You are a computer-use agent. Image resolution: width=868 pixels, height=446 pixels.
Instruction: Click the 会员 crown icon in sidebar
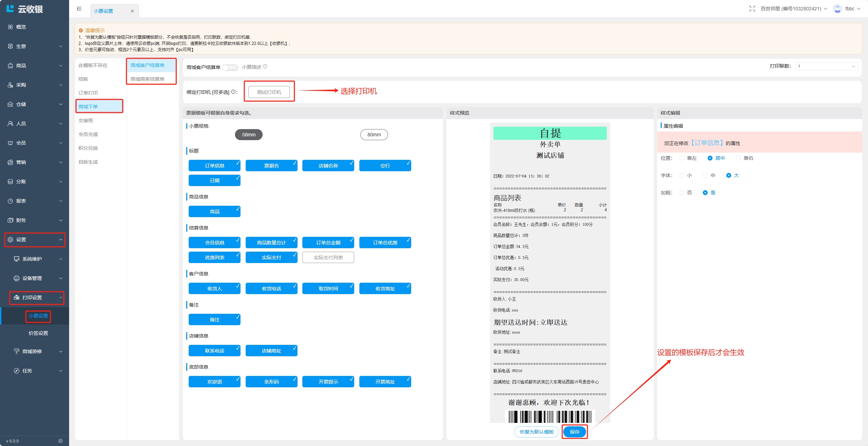[x=10, y=143]
